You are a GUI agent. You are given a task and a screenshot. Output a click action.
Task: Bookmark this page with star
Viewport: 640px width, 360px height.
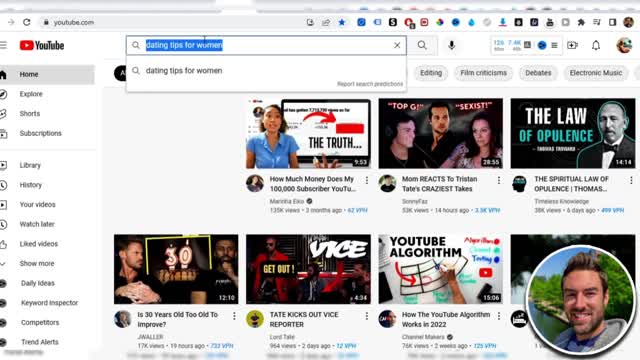(342, 22)
